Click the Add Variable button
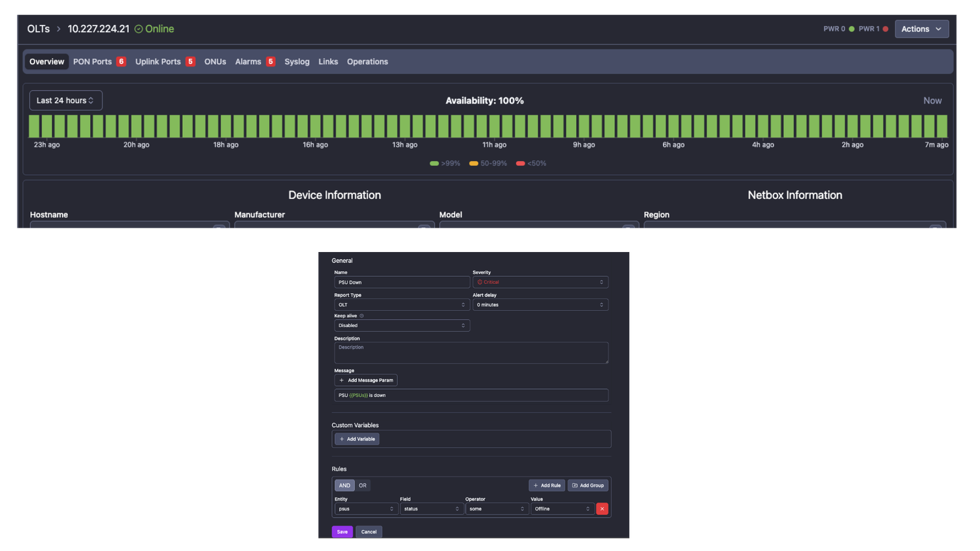 357,439
